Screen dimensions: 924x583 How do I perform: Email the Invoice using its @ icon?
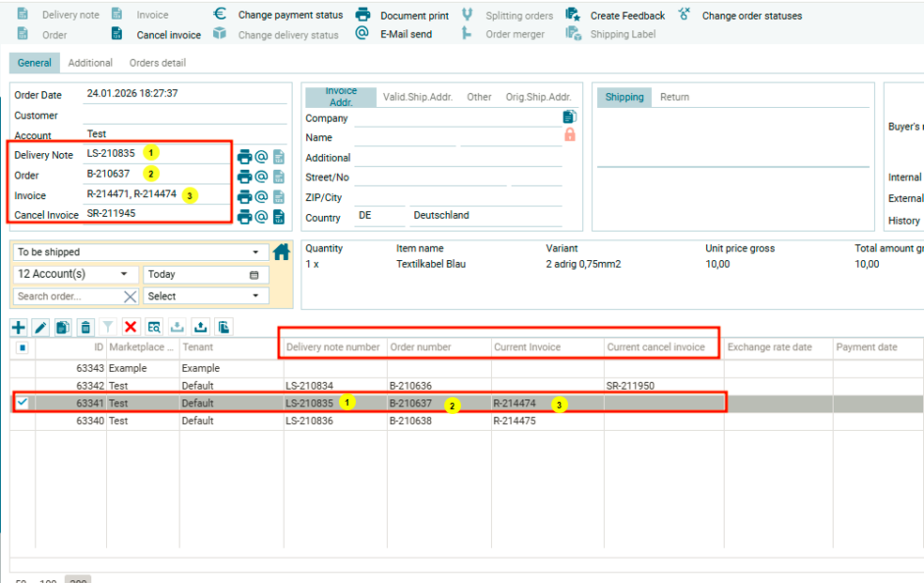pyautogui.click(x=261, y=197)
